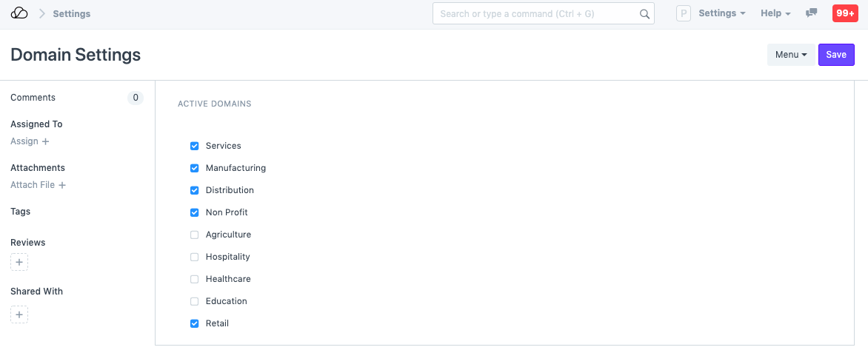Viewport: 868px width, 350px height.
Task: Open the Menu dropdown button
Action: tap(790, 55)
